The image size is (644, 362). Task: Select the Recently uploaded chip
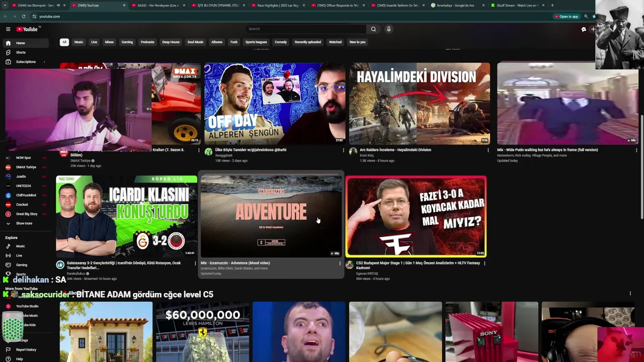coord(307,42)
